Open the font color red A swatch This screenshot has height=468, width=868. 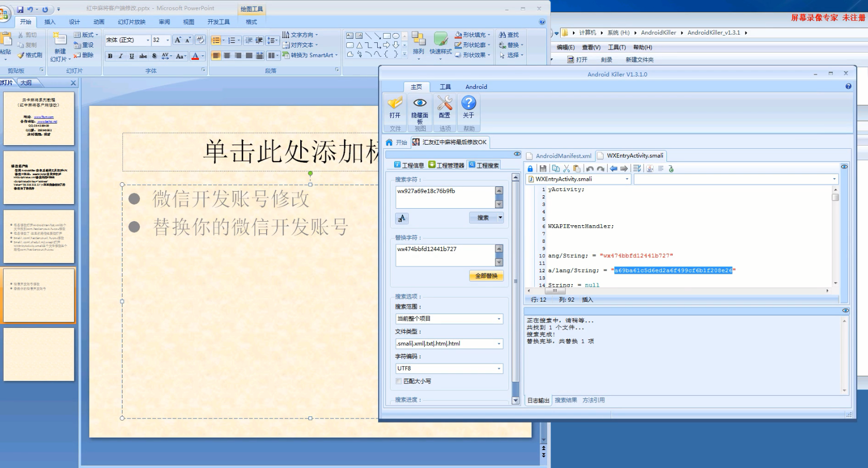click(x=195, y=56)
